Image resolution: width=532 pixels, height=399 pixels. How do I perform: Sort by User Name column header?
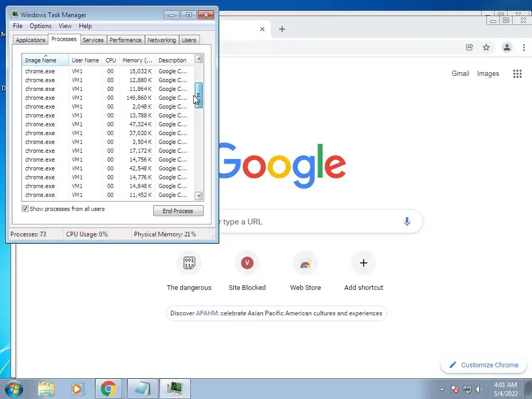(x=85, y=60)
